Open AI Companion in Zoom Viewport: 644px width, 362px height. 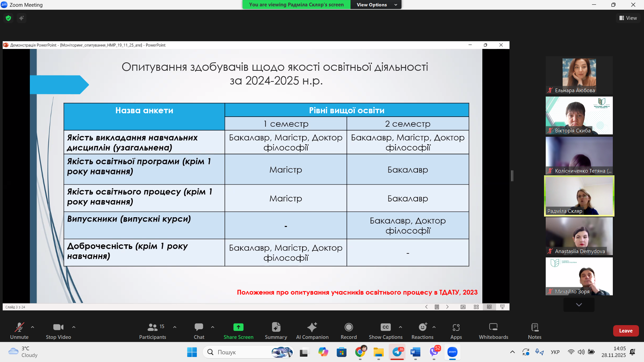pyautogui.click(x=312, y=330)
